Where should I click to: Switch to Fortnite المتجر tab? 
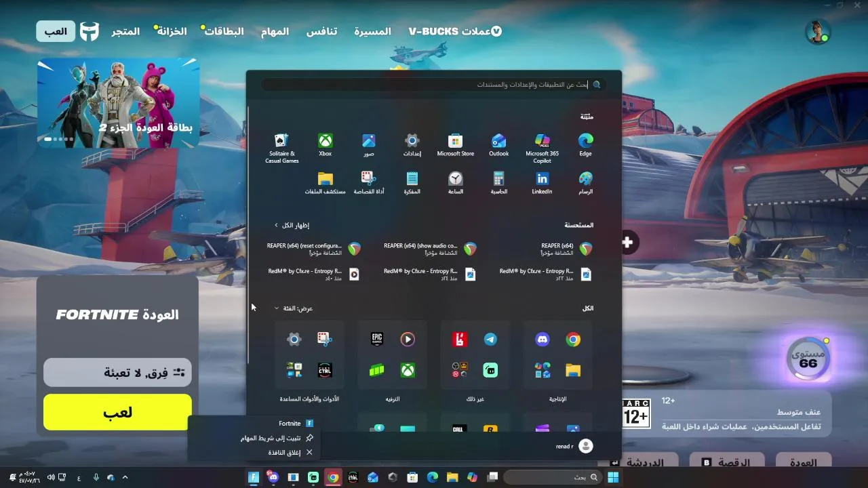pos(125,31)
